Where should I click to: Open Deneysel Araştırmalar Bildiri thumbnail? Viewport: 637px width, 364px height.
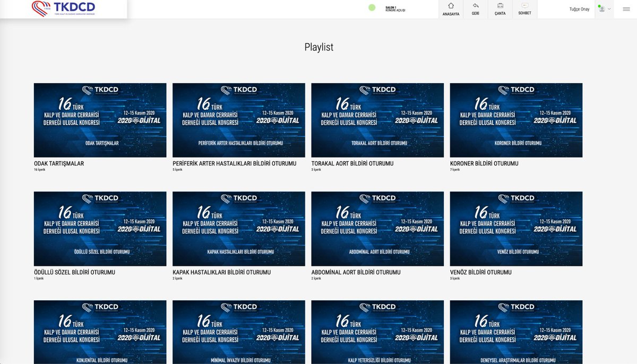(x=516, y=332)
